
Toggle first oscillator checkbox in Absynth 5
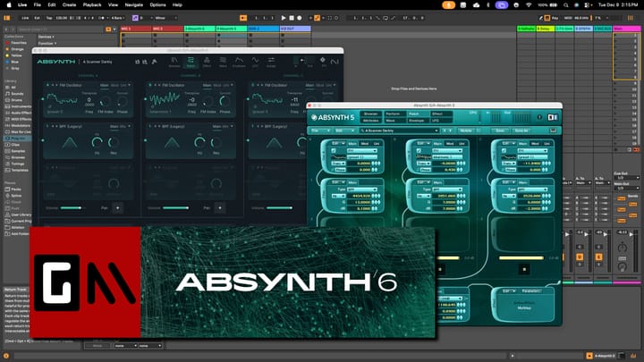[x=334, y=151]
